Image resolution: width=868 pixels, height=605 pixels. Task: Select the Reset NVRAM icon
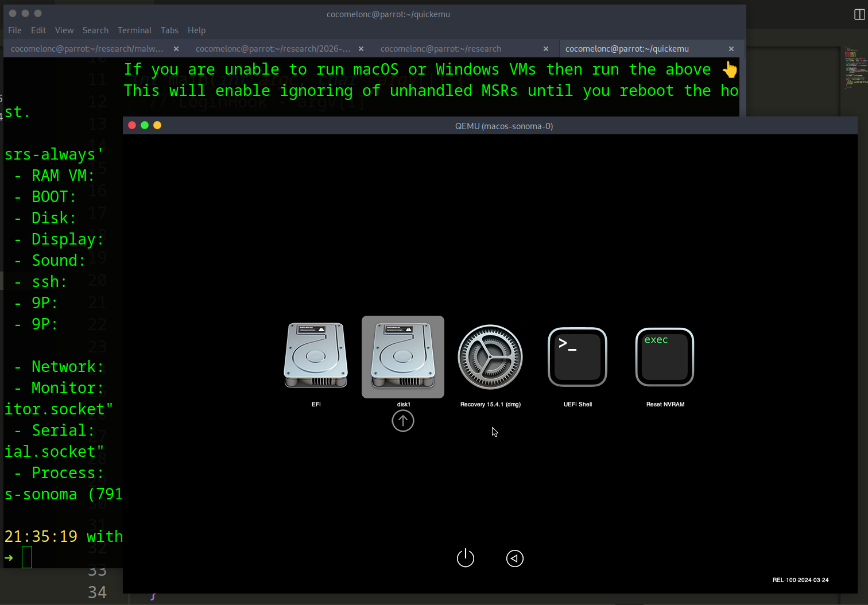(664, 356)
